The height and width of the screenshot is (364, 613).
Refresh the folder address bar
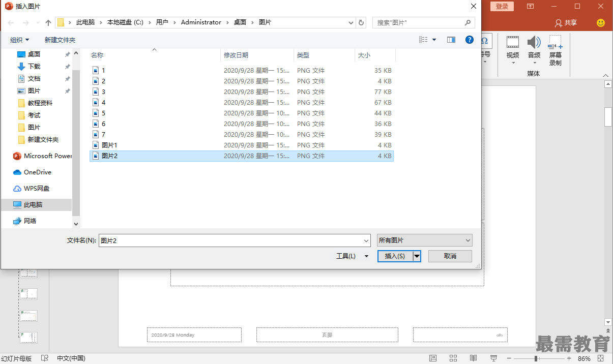pyautogui.click(x=361, y=22)
